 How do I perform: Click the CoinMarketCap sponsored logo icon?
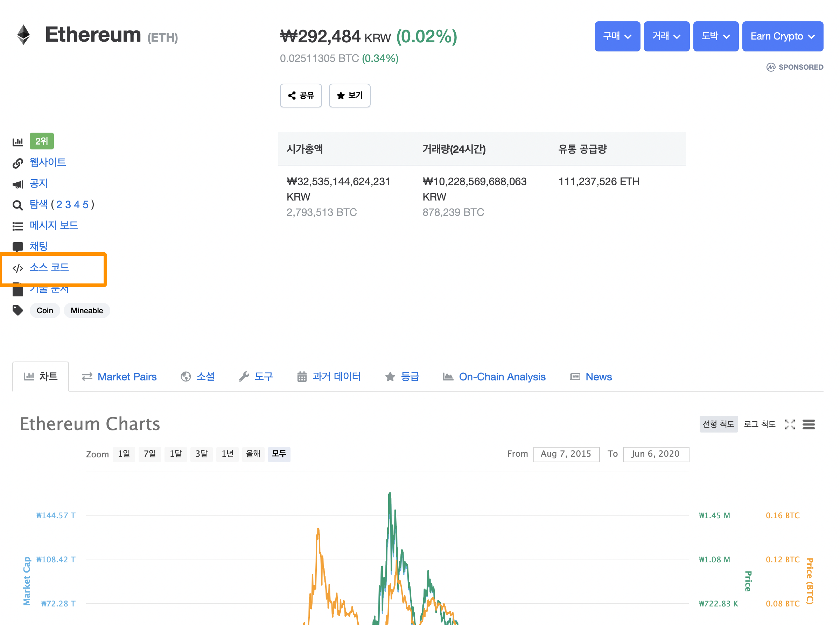click(771, 67)
